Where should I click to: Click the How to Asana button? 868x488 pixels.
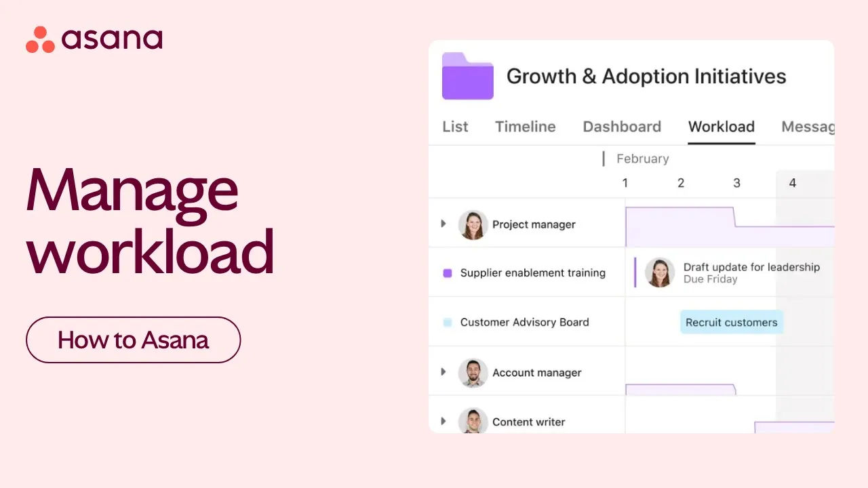click(x=133, y=340)
